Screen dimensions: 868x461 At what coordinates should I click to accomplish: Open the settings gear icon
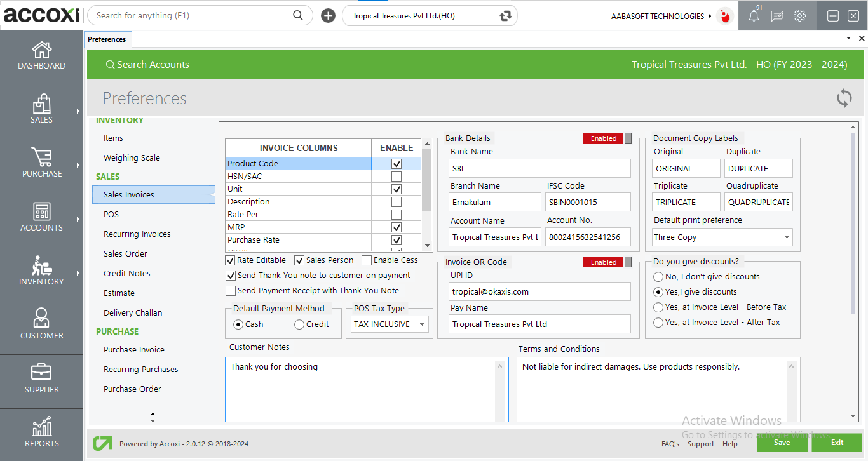[x=799, y=16]
